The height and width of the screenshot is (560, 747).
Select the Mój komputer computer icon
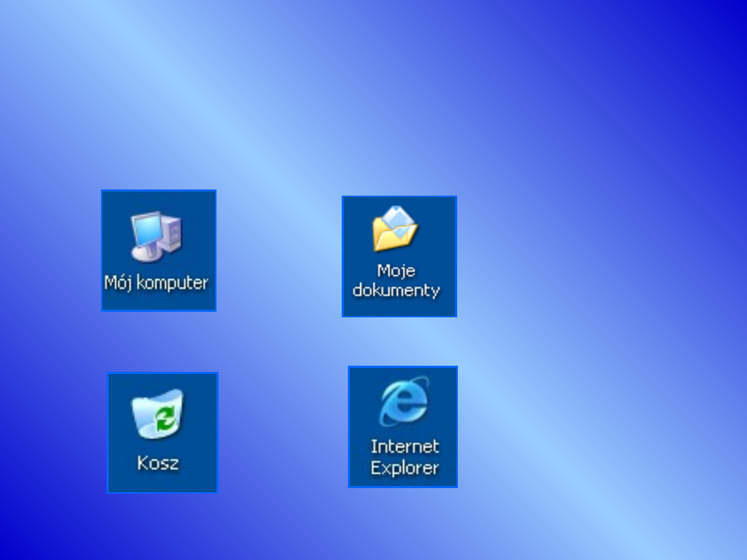157,236
